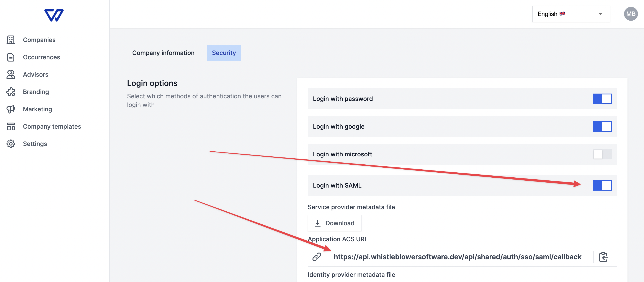The height and width of the screenshot is (282, 644).
Task: Click the Application ACS URL label
Action: tap(338, 239)
